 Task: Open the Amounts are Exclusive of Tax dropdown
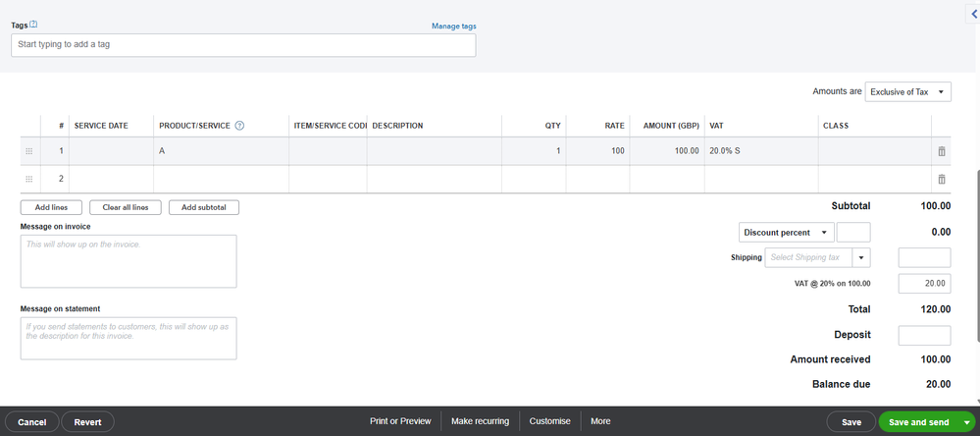point(908,92)
